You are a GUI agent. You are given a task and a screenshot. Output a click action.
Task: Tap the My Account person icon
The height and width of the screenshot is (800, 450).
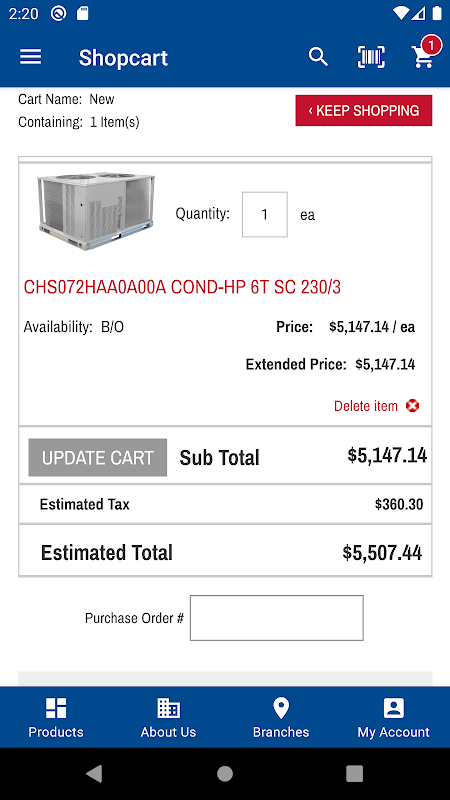pyautogui.click(x=393, y=708)
